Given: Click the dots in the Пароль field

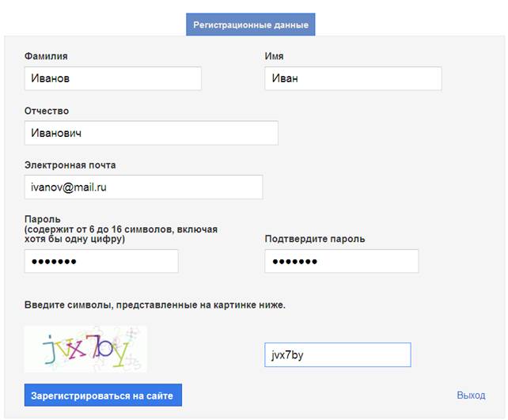Looking at the screenshot, I should [54, 261].
